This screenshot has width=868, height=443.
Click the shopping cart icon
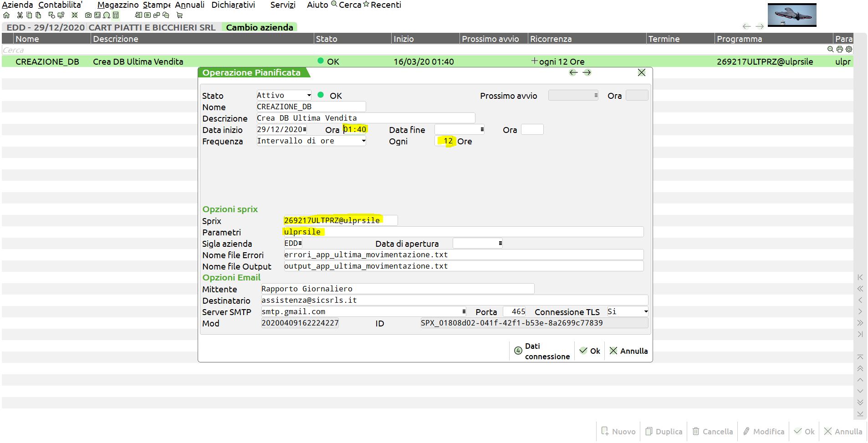(x=179, y=15)
